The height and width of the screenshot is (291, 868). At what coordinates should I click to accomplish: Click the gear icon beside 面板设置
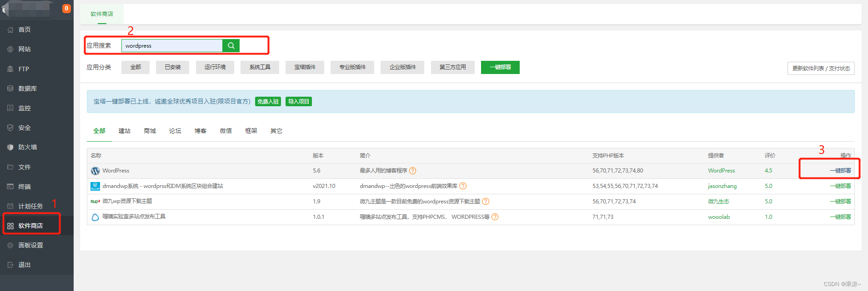pos(10,245)
